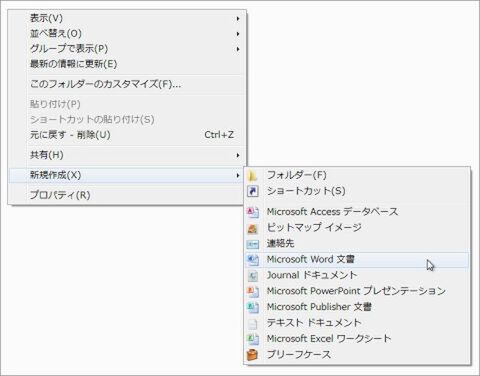This screenshot has height=376, width=480.
Task: Expand the 並べ替え(O) submenu arrow
Action: click(238, 34)
